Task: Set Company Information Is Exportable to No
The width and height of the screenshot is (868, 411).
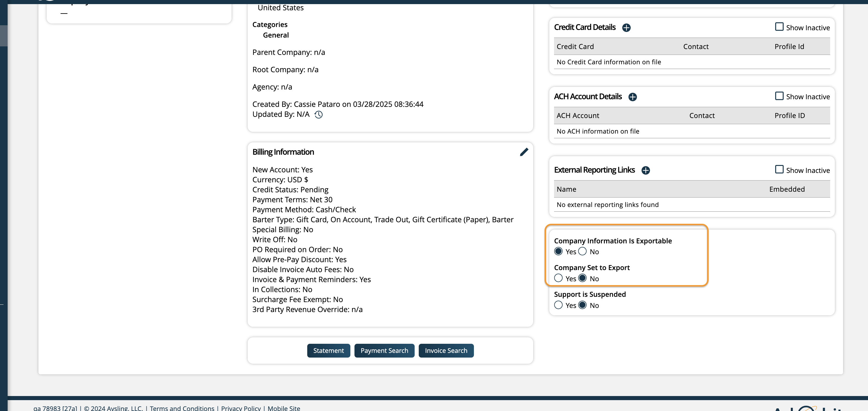Action: 582,251
